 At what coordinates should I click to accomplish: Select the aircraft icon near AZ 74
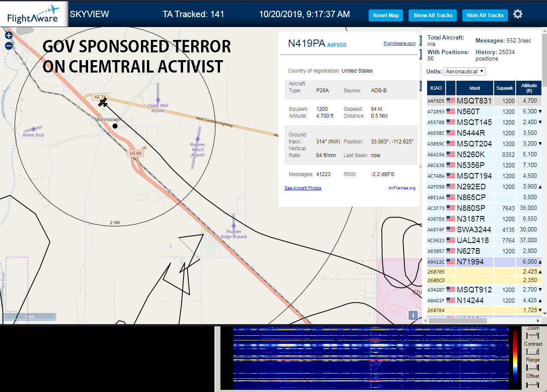103,102
